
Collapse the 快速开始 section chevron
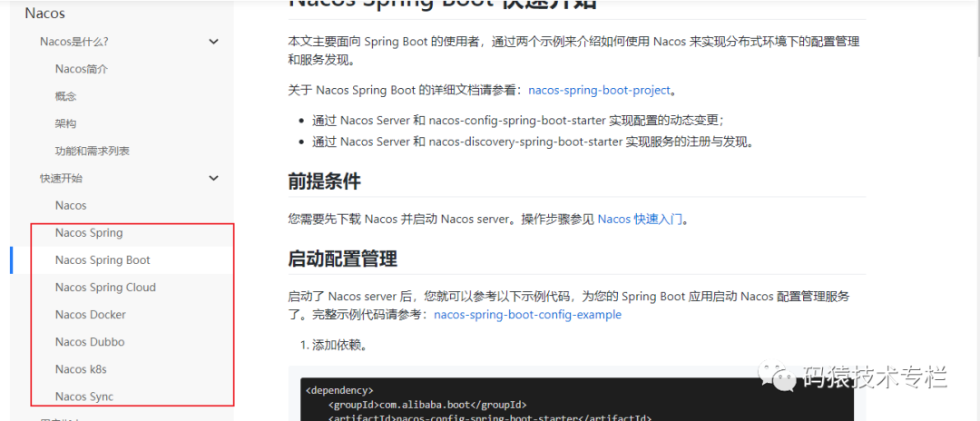point(214,178)
